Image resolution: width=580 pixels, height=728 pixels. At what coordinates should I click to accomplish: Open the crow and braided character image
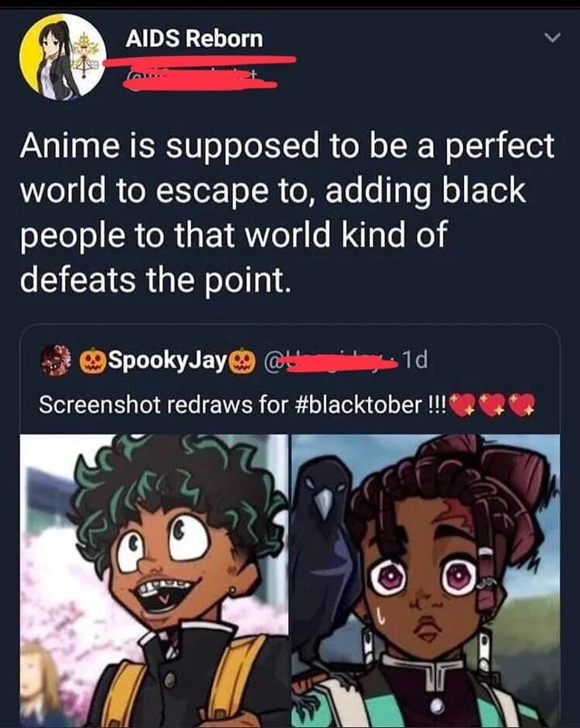click(426, 580)
